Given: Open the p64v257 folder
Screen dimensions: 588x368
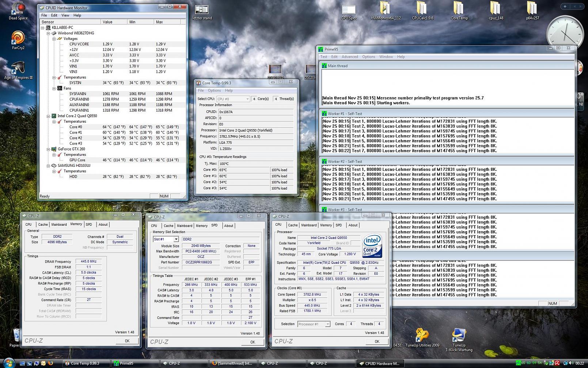Looking at the screenshot, I should tap(532, 11).
